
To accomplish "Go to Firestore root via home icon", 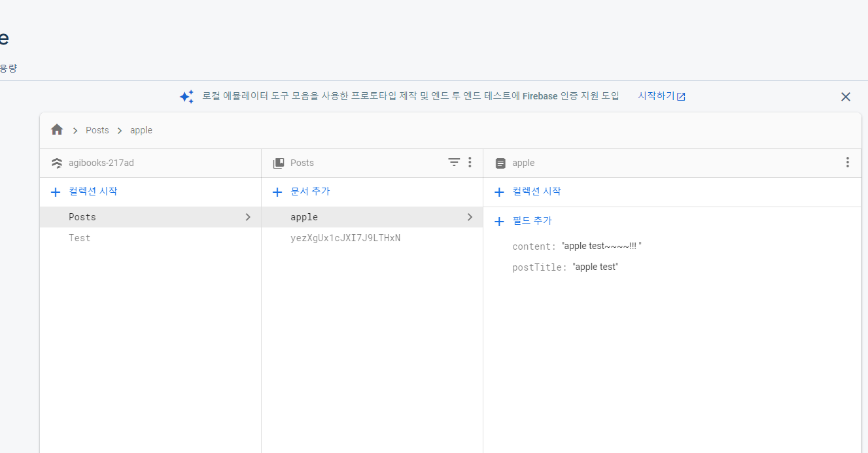I will click(x=57, y=129).
